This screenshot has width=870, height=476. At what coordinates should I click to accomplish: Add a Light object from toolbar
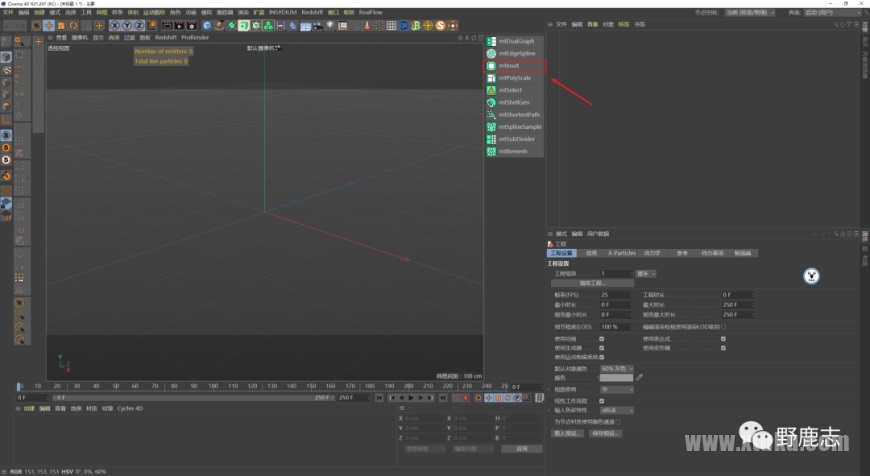point(330,26)
